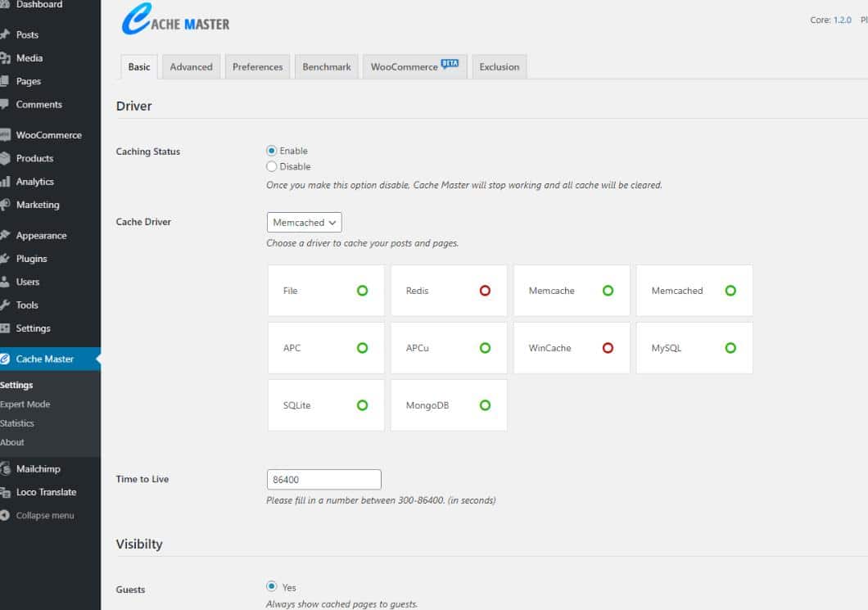This screenshot has width=868, height=610.
Task: Click the Memcached driver card
Action: pyautogui.click(x=694, y=291)
